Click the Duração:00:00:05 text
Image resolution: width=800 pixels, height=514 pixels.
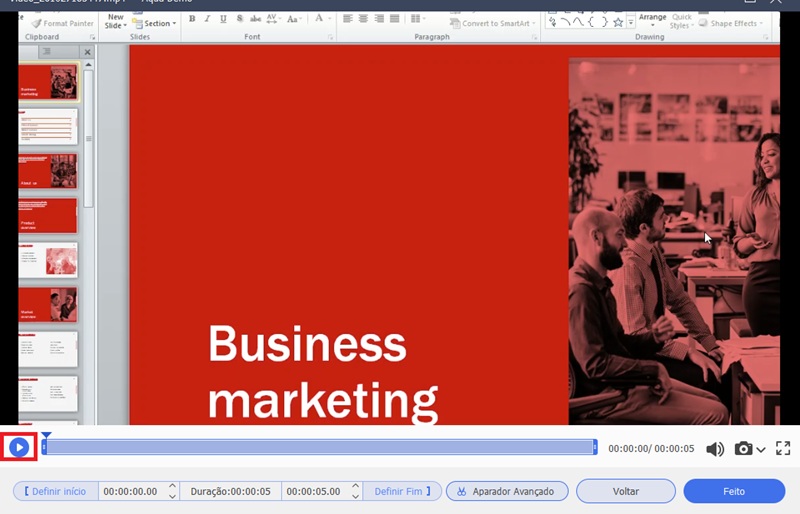coord(231,492)
